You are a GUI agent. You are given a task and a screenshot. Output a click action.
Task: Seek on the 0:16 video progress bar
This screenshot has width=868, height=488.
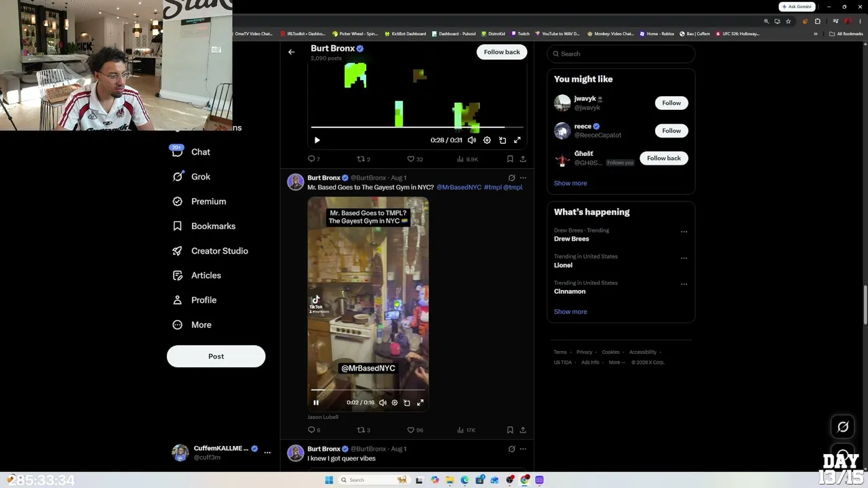pos(368,390)
